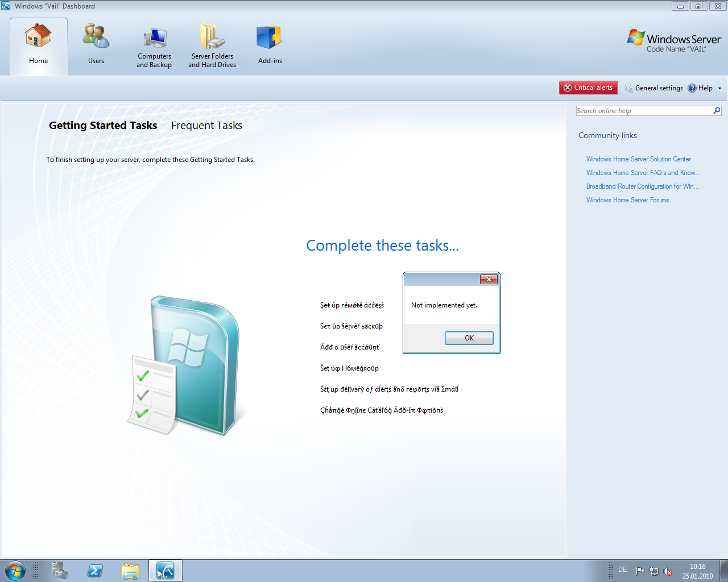Select Change Online Catalog Add-In Options task
Viewport: 728px width, 582px height.
[382, 410]
